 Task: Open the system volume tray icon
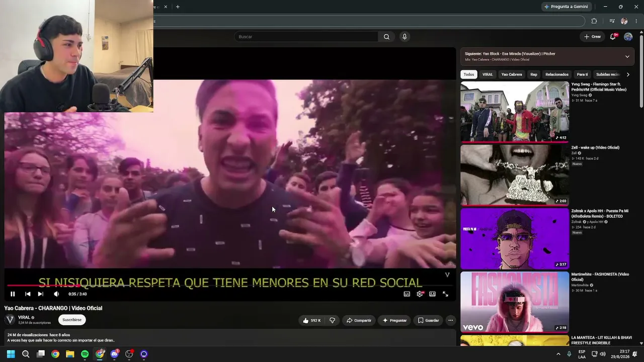point(603,354)
